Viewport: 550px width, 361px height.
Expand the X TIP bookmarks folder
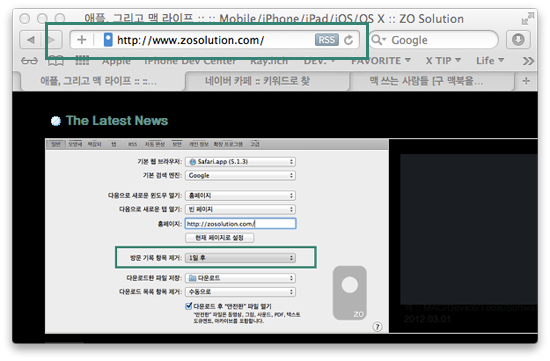(443, 61)
